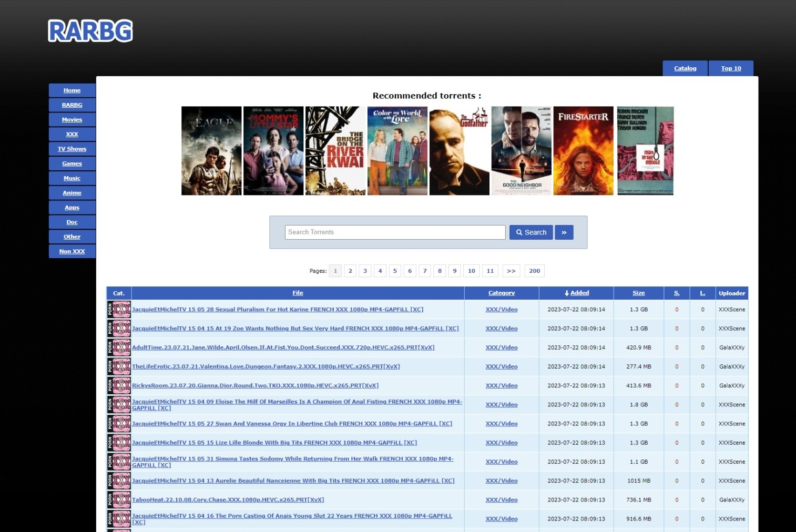
Task: Switch to the Top 10 tab
Action: pos(730,68)
